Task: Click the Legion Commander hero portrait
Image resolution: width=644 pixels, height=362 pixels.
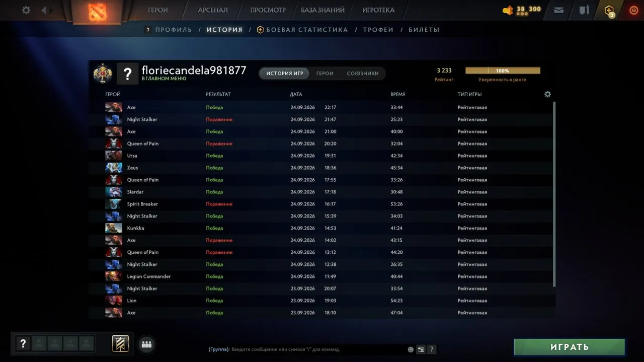Action: 114,276
